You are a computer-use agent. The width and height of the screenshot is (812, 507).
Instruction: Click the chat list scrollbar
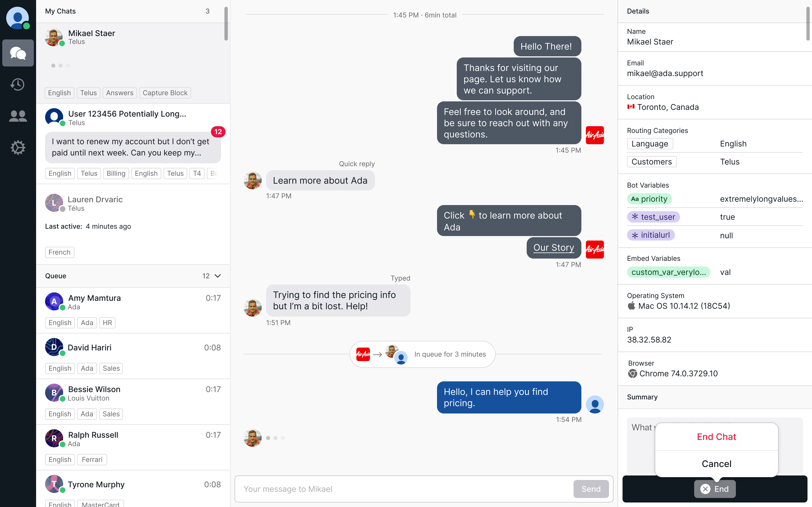(226, 23)
